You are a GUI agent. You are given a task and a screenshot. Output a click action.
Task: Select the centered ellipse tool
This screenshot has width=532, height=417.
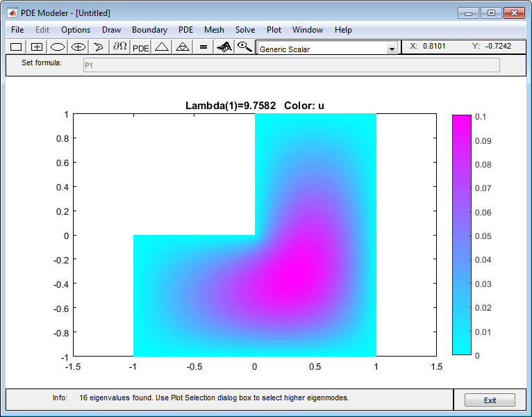[78, 47]
